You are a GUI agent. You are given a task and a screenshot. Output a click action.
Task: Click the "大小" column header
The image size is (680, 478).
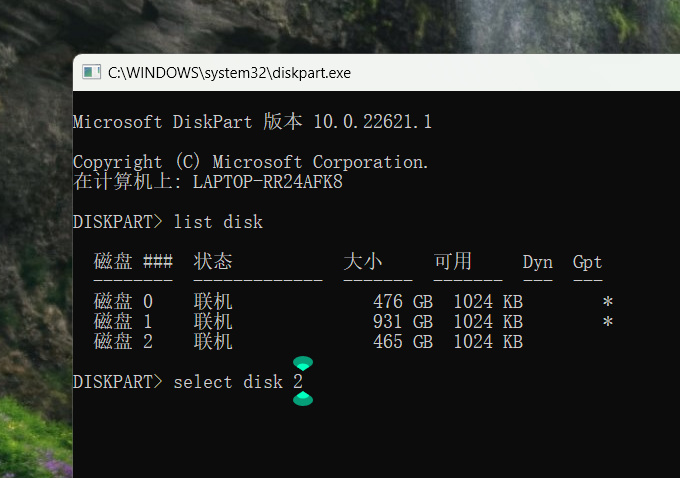click(x=363, y=262)
